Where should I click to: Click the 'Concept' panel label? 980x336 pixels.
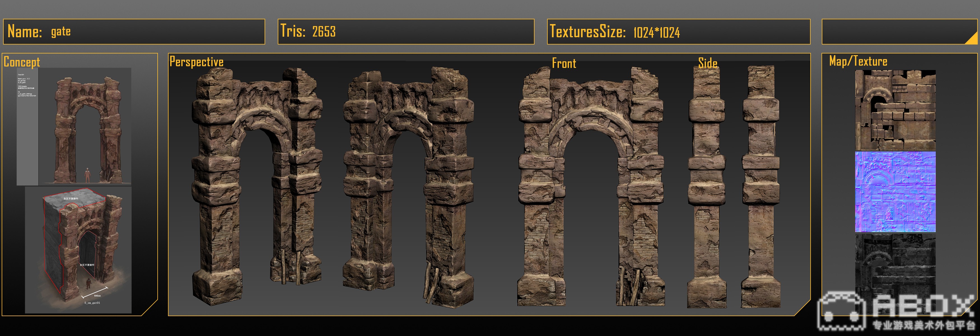(x=22, y=62)
